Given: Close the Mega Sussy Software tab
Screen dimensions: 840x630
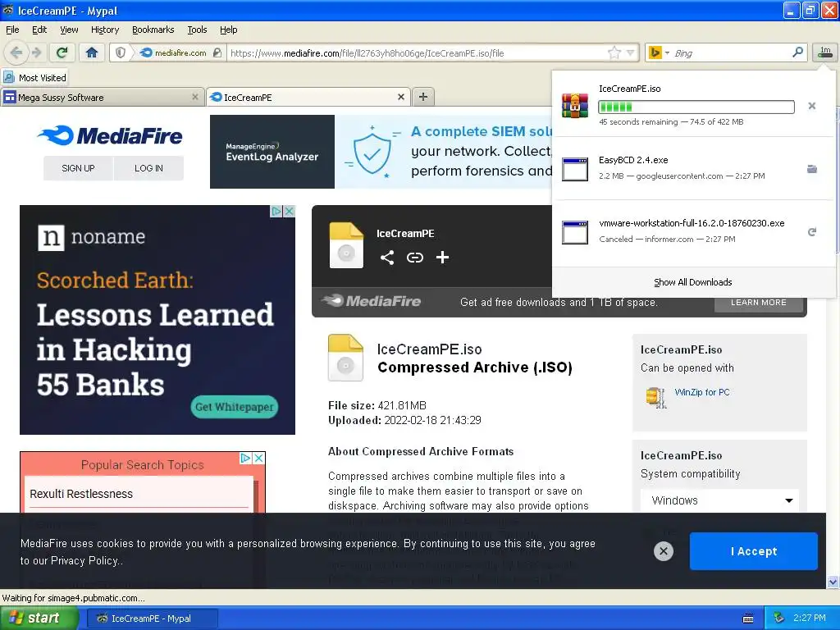Looking at the screenshot, I should (195, 97).
